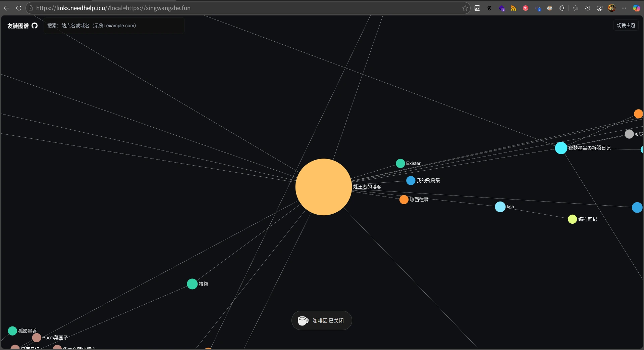This screenshot has height=350, width=644.
Task: Click the search box for site names
Action: pyautogui.click(x=114, y=26)
